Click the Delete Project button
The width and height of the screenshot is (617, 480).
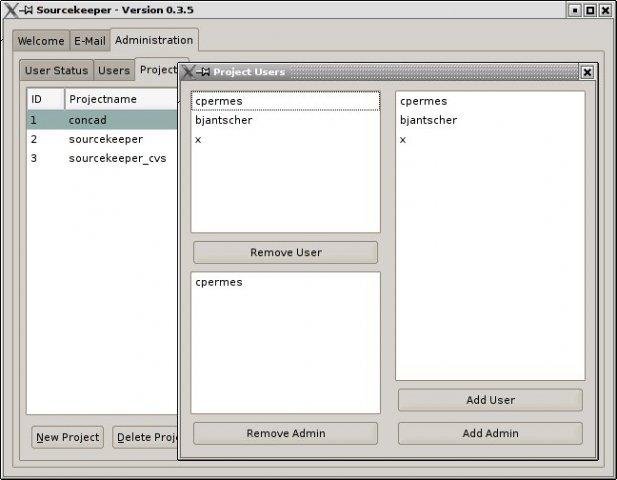(x=145, y=437)
